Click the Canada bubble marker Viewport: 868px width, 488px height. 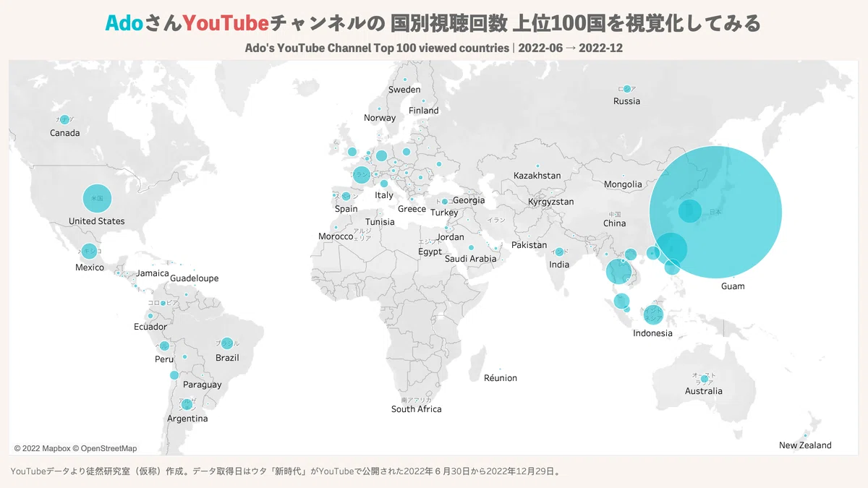click(x=65, y=120)
